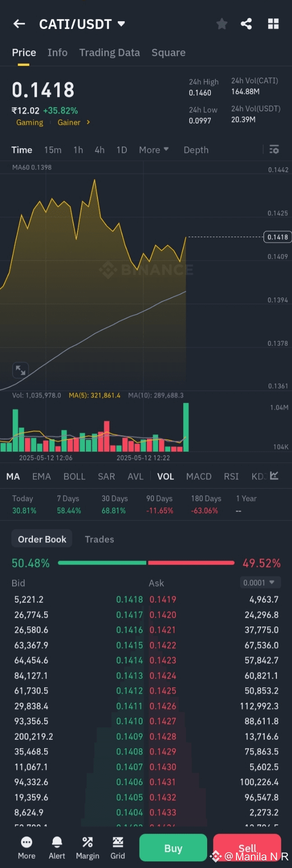Switch to the Trading Data tab
Viewport: 292px width, 868px height.
[x=110, y=53]
